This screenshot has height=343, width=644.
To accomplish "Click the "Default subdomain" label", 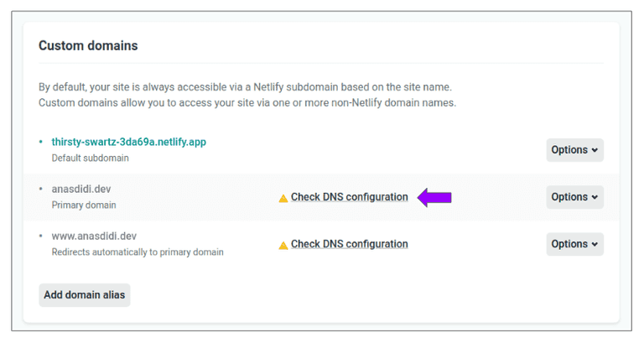I will [x=91, y=158].
